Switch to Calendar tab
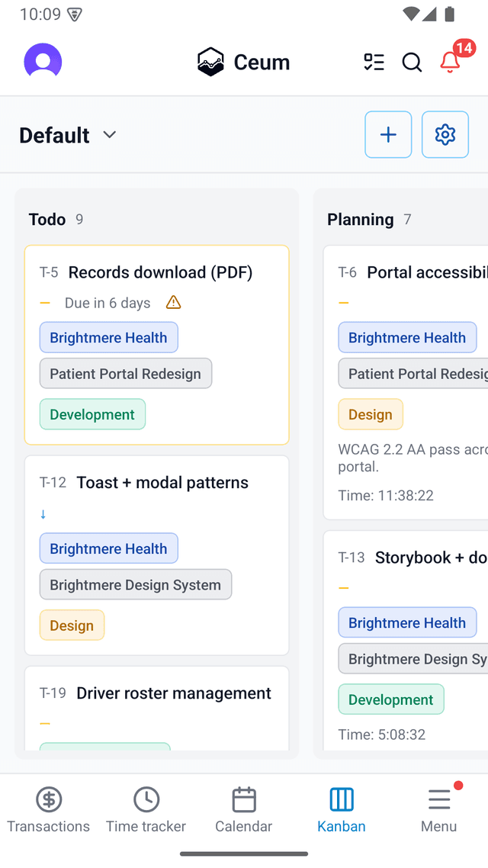The image size is (488, 868). click(x=244, y=810)
